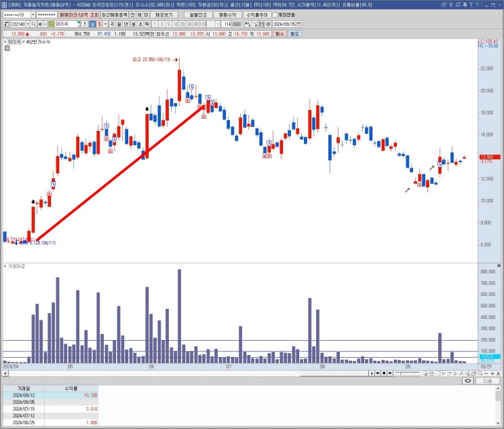Click the stop playback button under chart

[384, 373]
